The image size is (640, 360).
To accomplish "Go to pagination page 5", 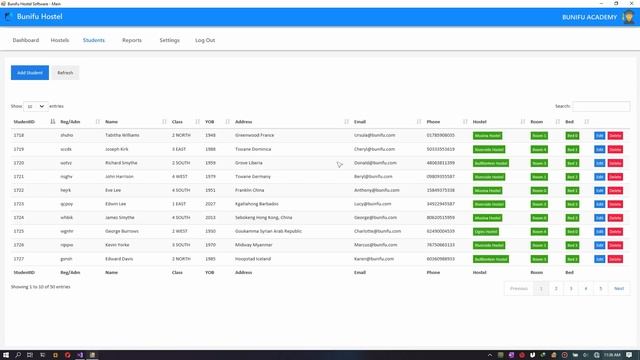I will click(600, 289).
